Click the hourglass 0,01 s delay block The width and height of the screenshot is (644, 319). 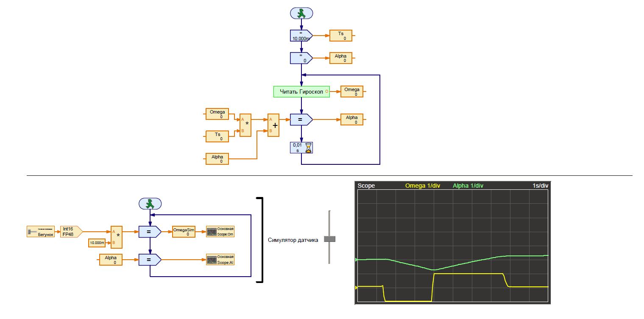coord(301,147)
